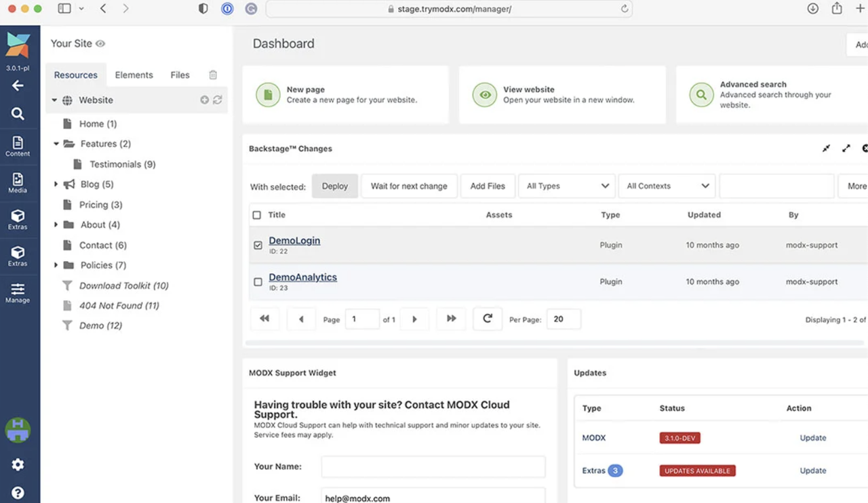Switch to the Files tab

[180, 75]
